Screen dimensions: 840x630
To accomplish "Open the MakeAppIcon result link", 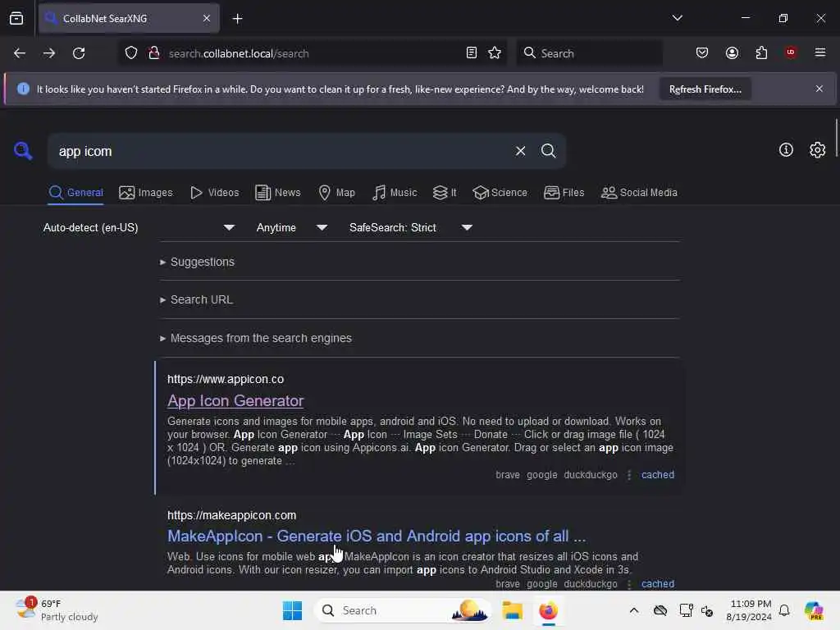I will pyautogui.click(x=376, y=536).
